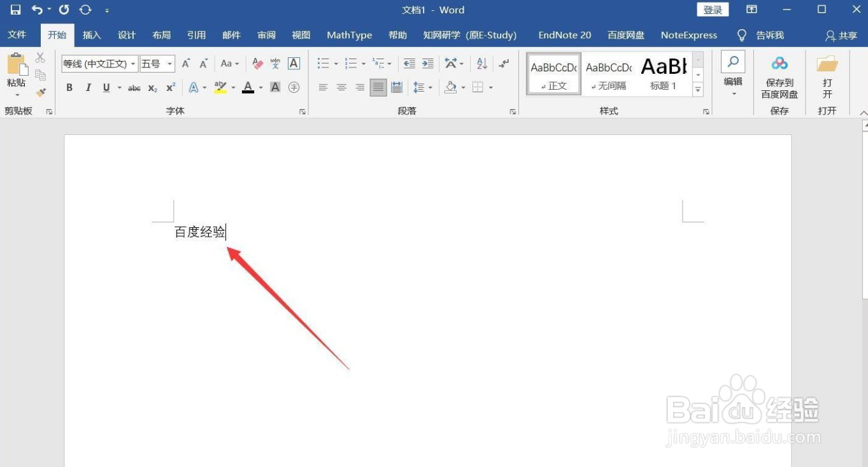868x467 pixels.
Task: Increase font size with the grow font icon
Action: [x=186, y=64]
